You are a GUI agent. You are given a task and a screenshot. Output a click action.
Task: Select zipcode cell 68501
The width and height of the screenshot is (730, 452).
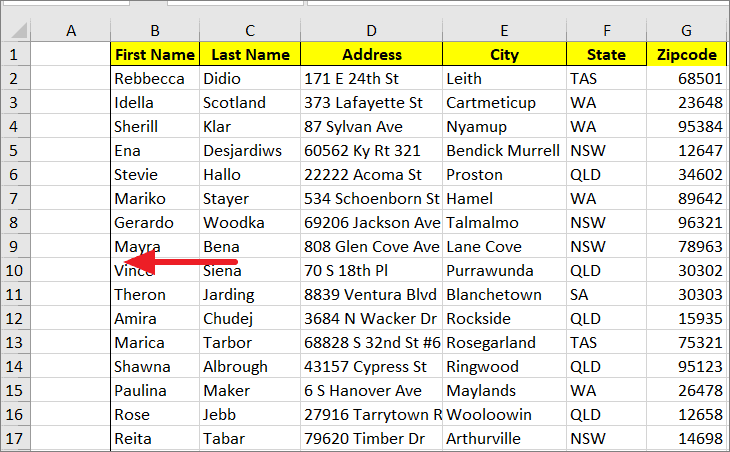[686, 79]
